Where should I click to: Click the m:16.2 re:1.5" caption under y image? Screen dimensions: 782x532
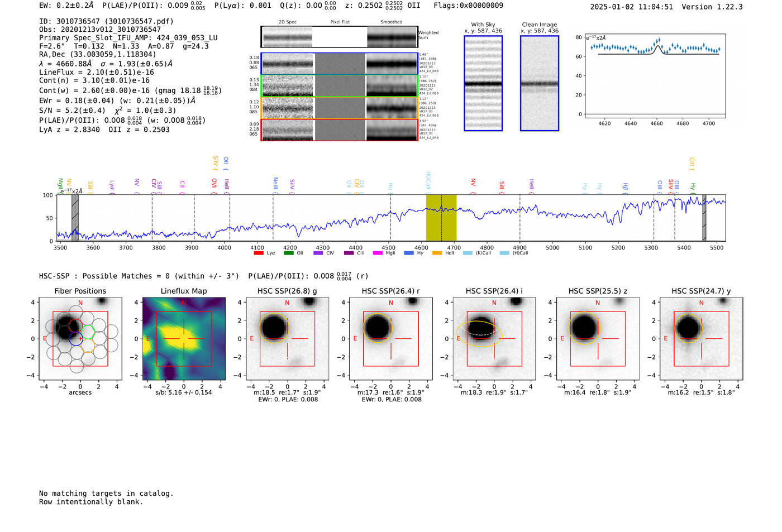click(702, 392)
